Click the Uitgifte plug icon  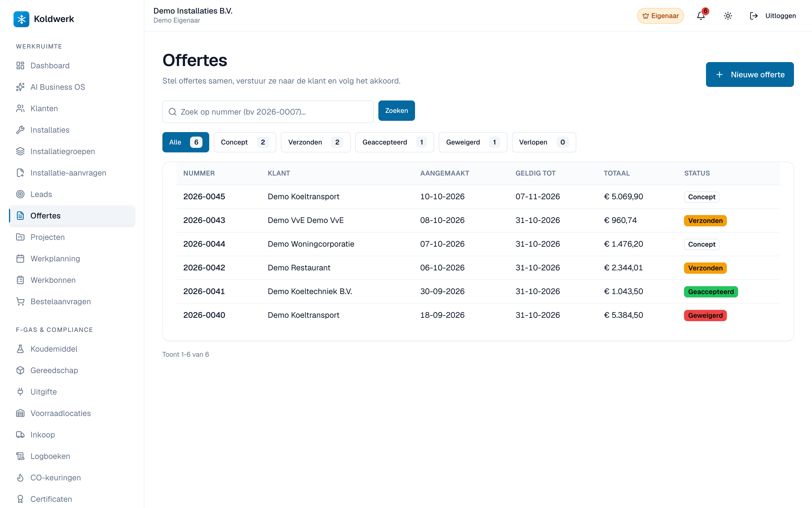20,392
